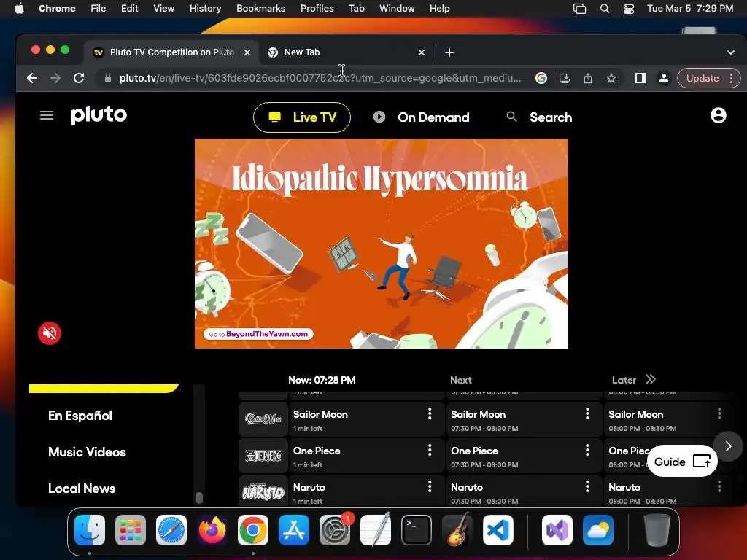Choose the Local News category

coord(82,489)
